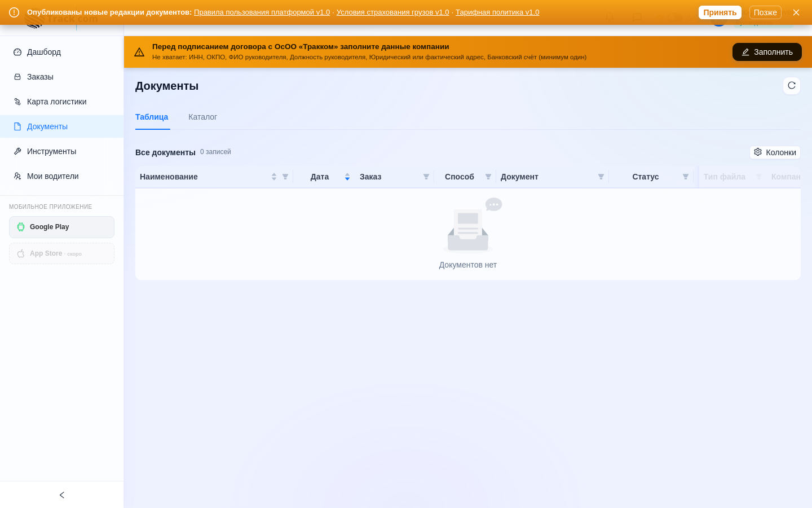Select Документы in the sidebar
This screenshot has width=812, height=508.
(x=61, y=126)
